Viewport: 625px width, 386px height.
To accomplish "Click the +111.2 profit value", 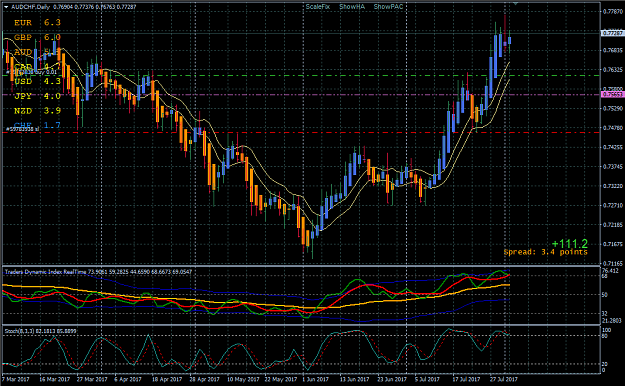I will tap(570, 243).
